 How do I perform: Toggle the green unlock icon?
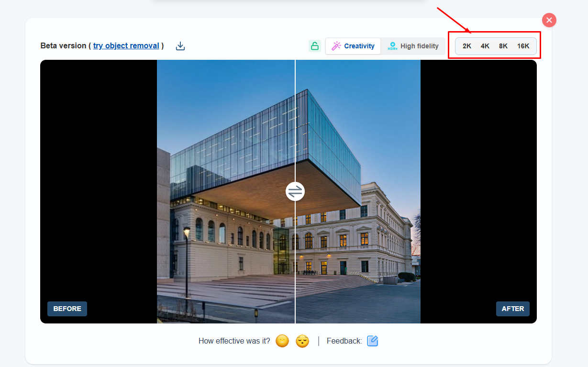coord(315,46)
